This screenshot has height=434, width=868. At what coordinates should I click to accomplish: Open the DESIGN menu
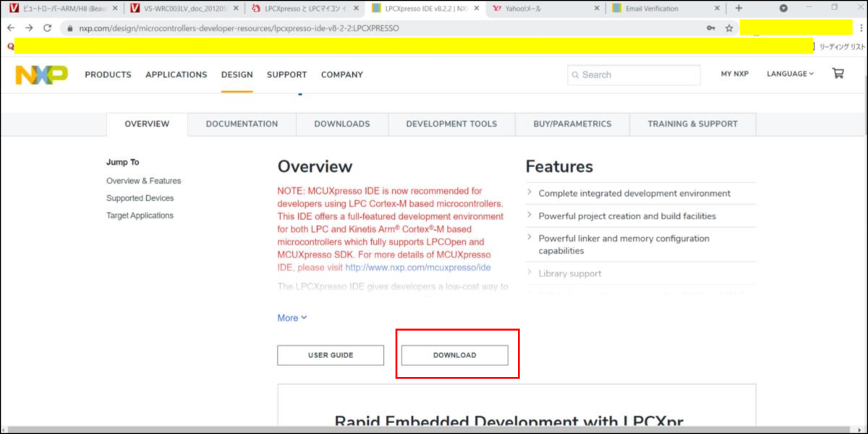[x=237, y=75]
